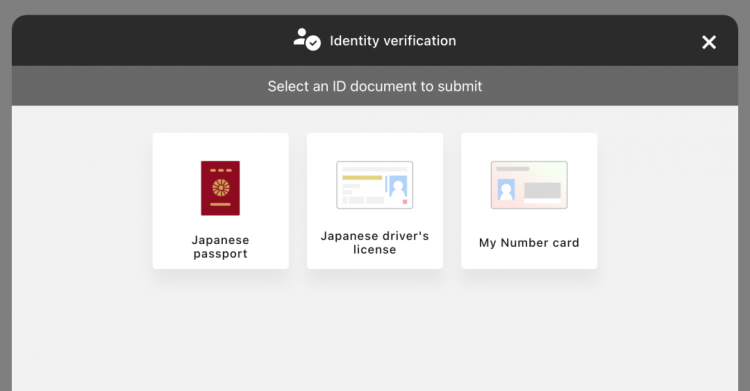Image resolution: width=750 pixels, height=391 pixels.
Task: Close the Identity verification dialog
Action: [709, 42]
